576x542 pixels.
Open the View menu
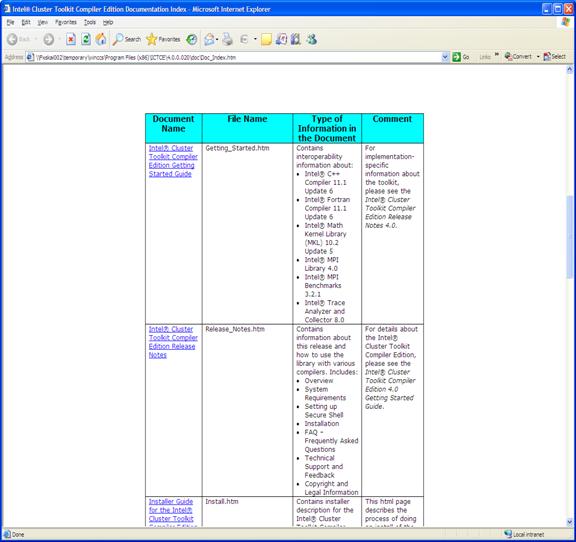[x=43, y=22]
